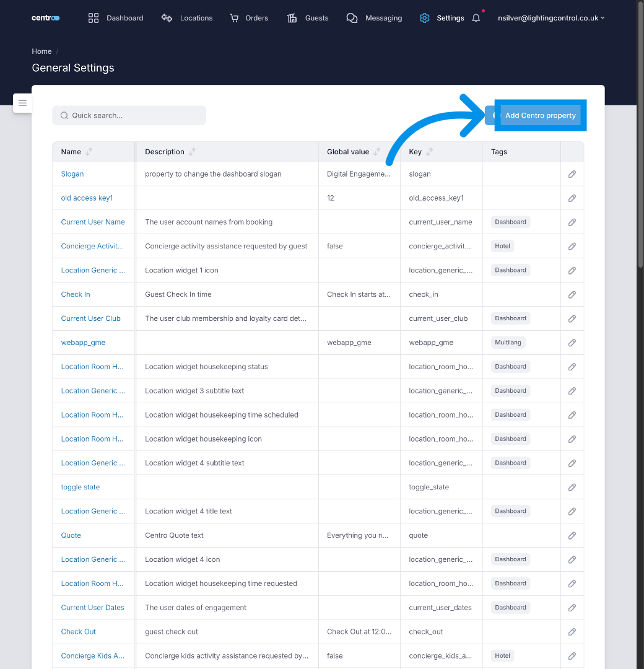Sort by Description column arrows

pos(192,152)
